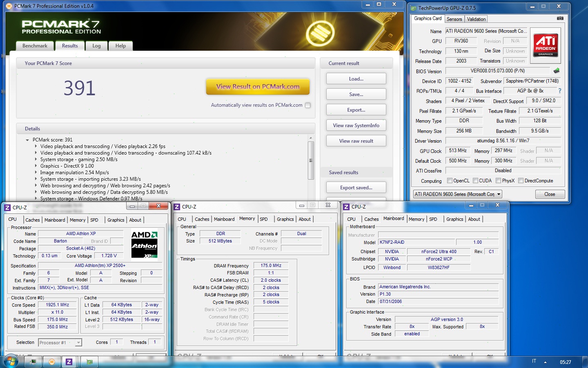
Task: Toggle automatically view results on PCMark.com
Action: pyautogui.click(x=308, y=105)
